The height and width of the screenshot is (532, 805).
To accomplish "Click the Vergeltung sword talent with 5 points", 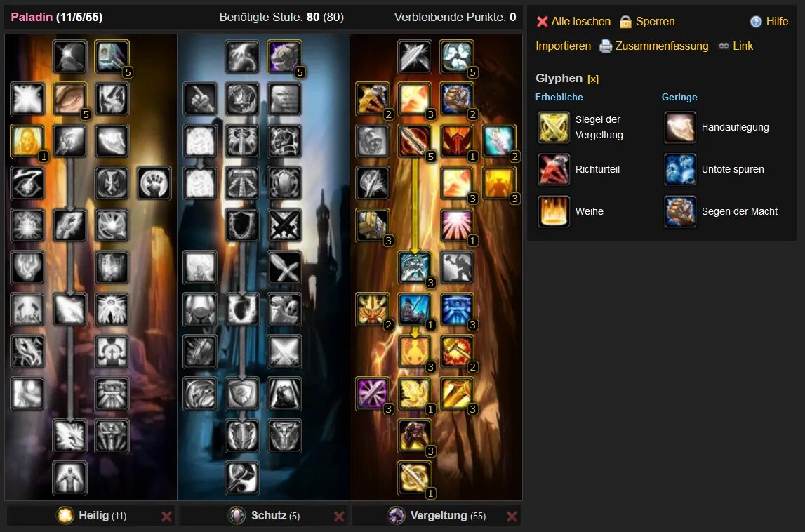I will (415, 140).
